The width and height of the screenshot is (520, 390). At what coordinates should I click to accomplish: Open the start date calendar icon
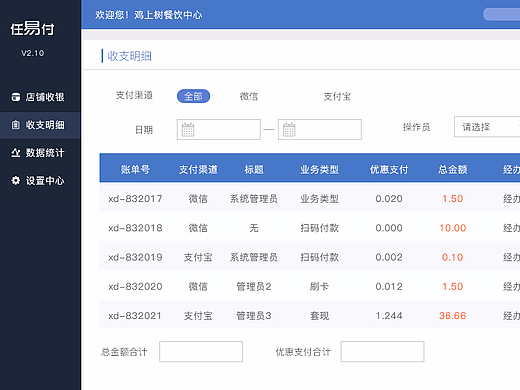click(x=188, y=130)
